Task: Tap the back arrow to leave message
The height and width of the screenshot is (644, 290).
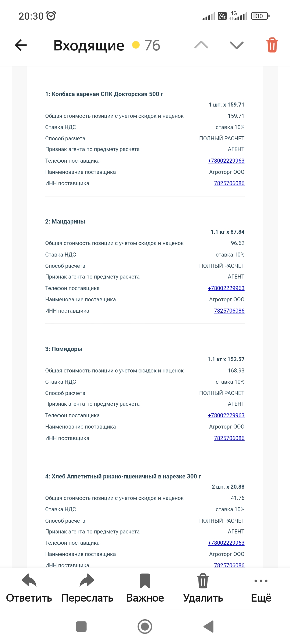Action: 21,45
